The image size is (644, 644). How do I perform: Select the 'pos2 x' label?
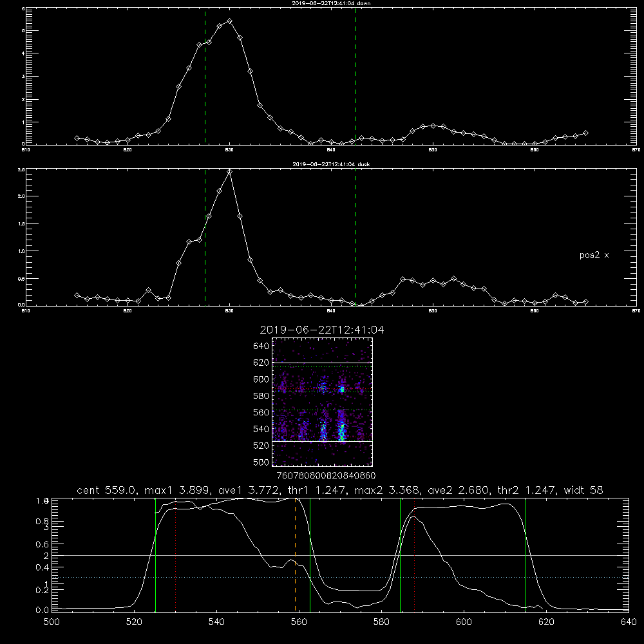click(594, 255)
